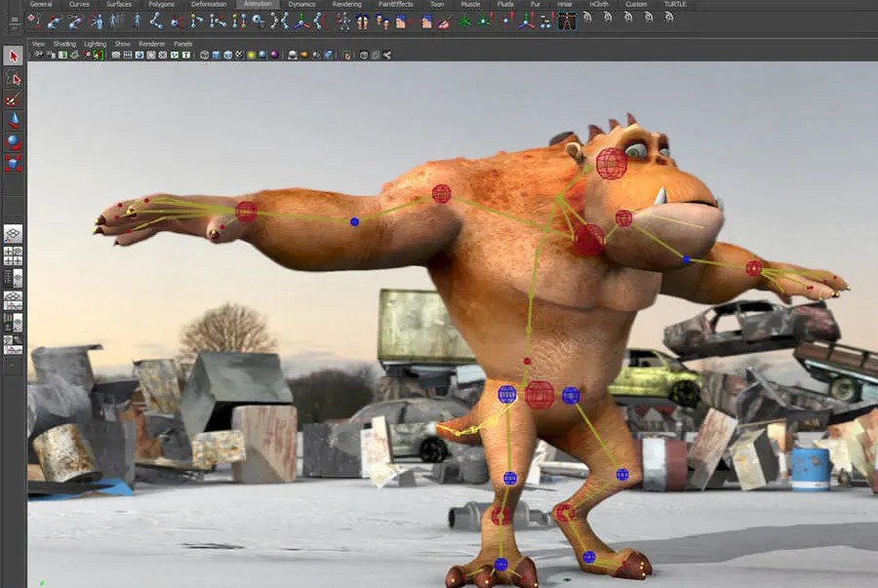Select the arrow Select tool

click(x=13, y=56)
